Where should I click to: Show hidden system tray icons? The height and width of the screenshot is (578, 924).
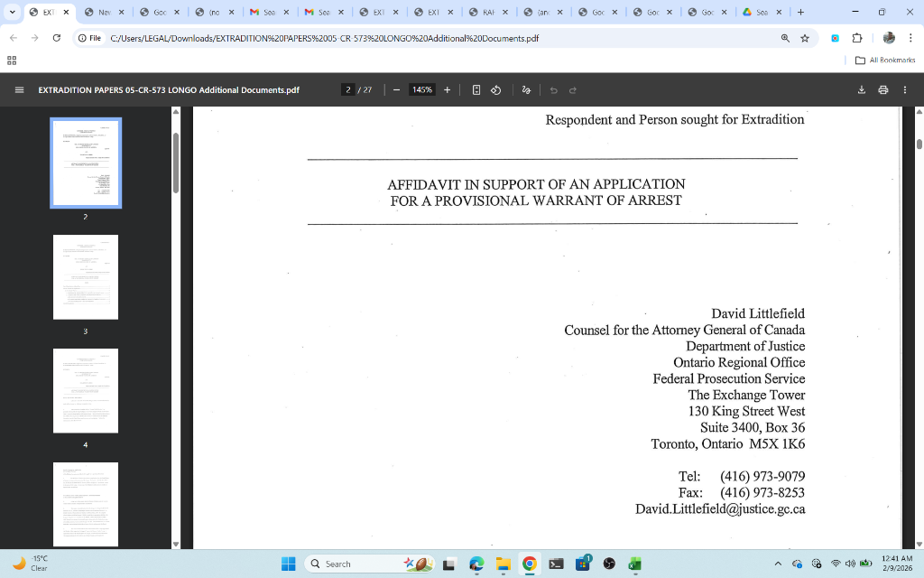tap(778, 564)
